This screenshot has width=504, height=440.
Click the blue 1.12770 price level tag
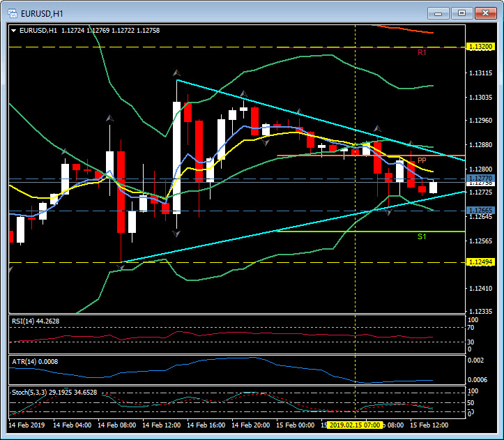(481, 179)
